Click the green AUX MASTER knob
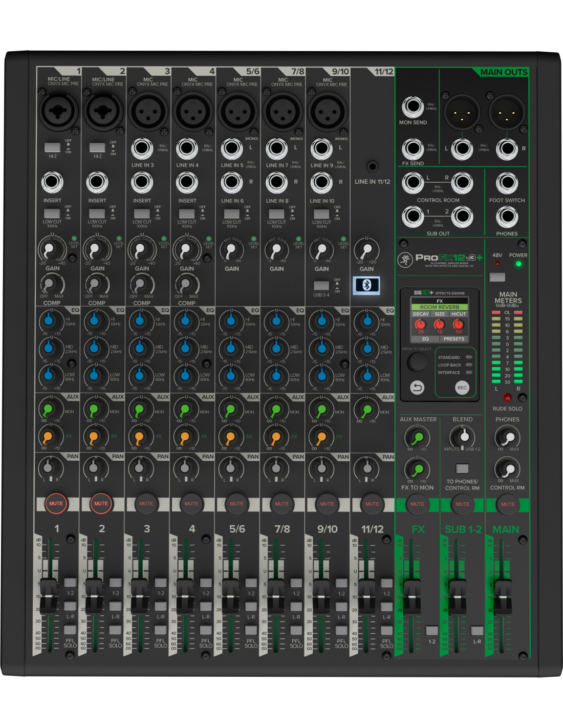Image resolution: width=563 pixels, height=728 pixels. click(417, 438)
